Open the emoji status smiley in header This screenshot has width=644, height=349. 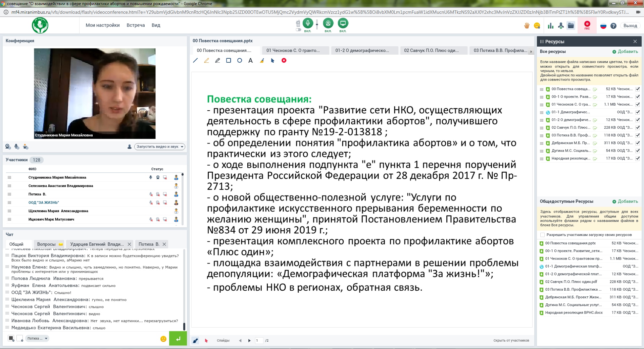point(537,26)
